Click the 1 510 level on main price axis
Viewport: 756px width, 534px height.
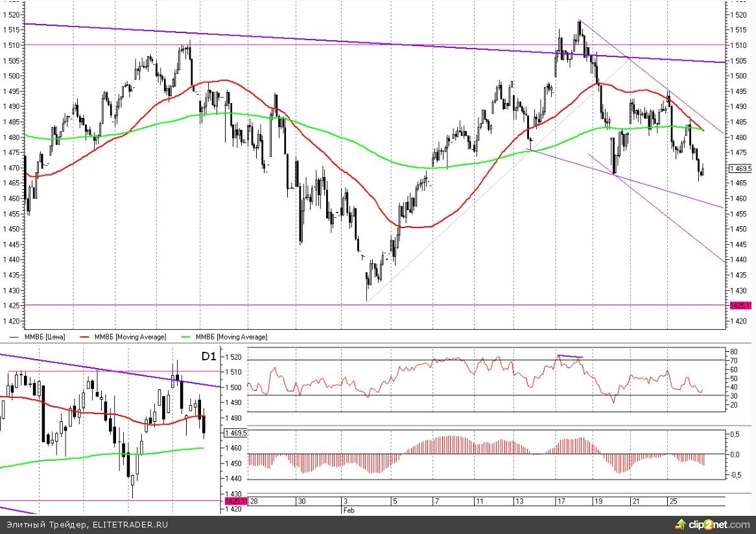738,45
